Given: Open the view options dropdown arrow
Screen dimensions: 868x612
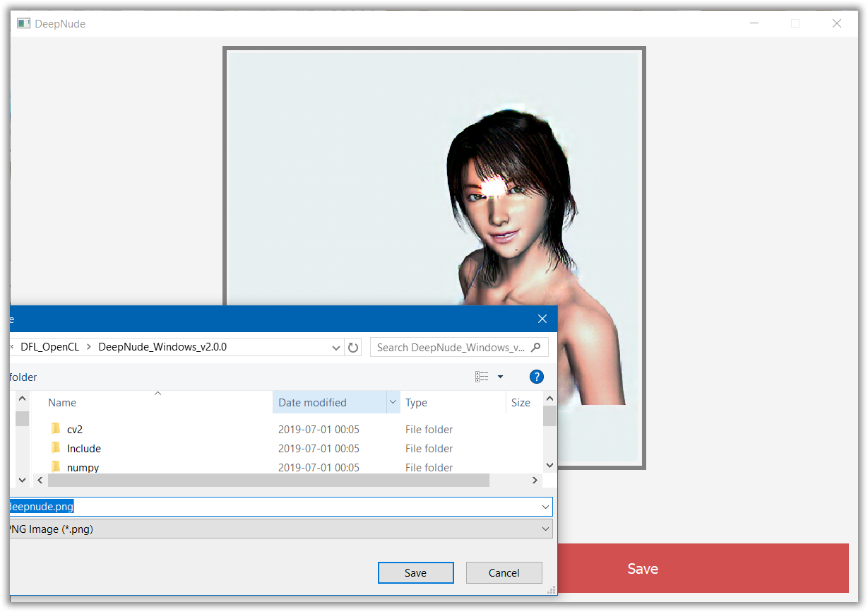Looking at the screenshot, I should 500,377.
